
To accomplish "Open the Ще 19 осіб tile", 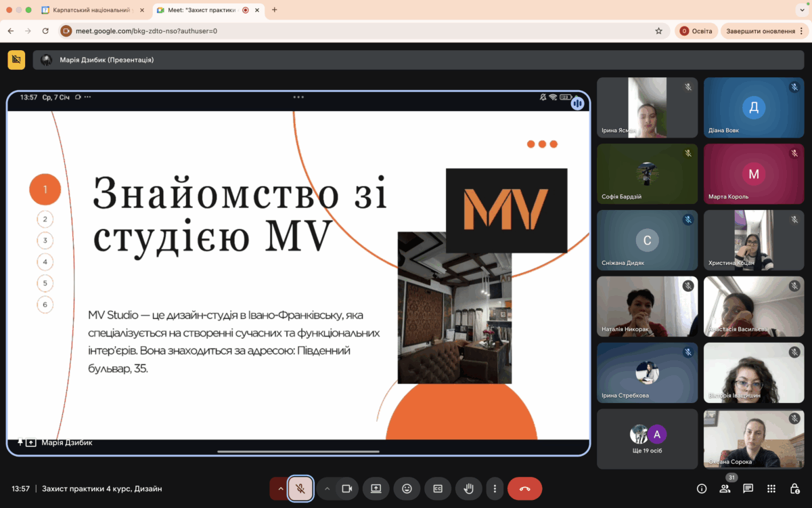I will (x=647, y=439).
